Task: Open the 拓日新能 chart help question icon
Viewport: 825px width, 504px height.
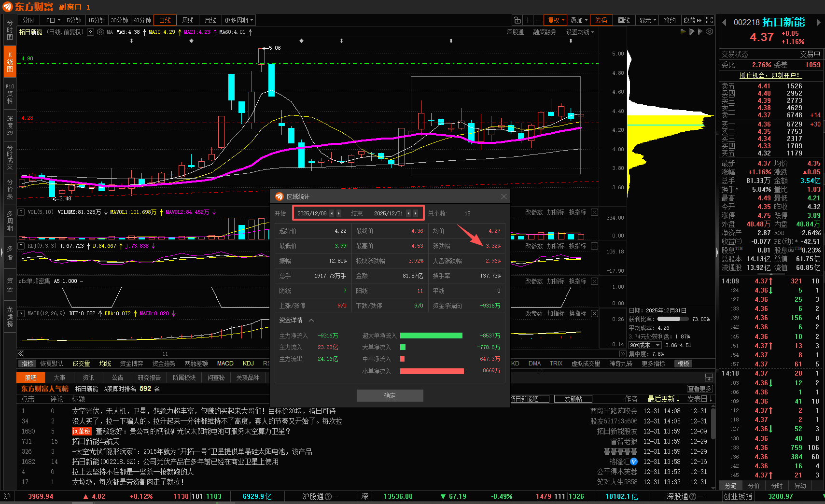Action: pos(90,32)
